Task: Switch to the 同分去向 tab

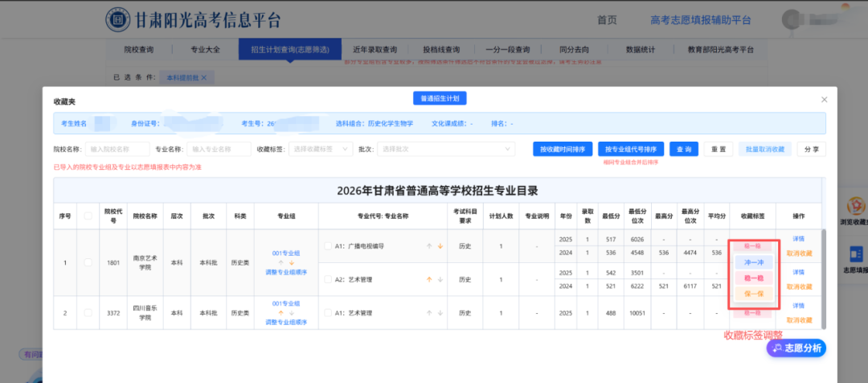Action: pos(574,49)
